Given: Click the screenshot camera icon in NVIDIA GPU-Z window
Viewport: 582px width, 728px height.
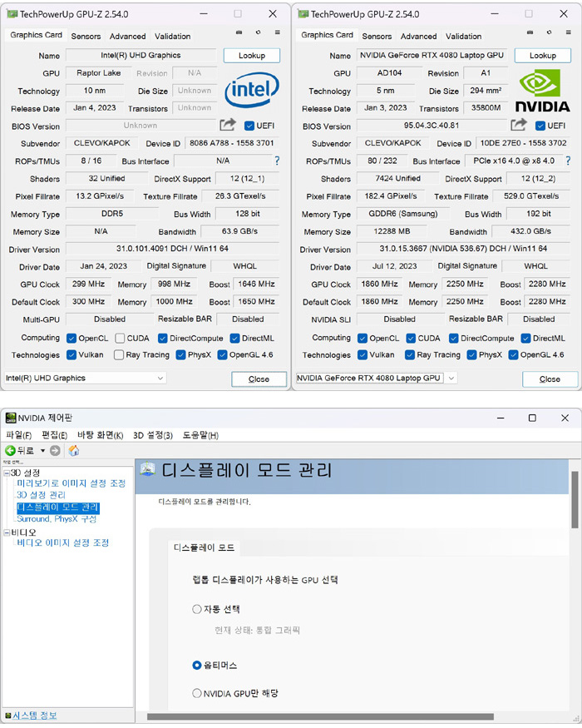Looking at the screenshot, I should click(x=530, y=32).
